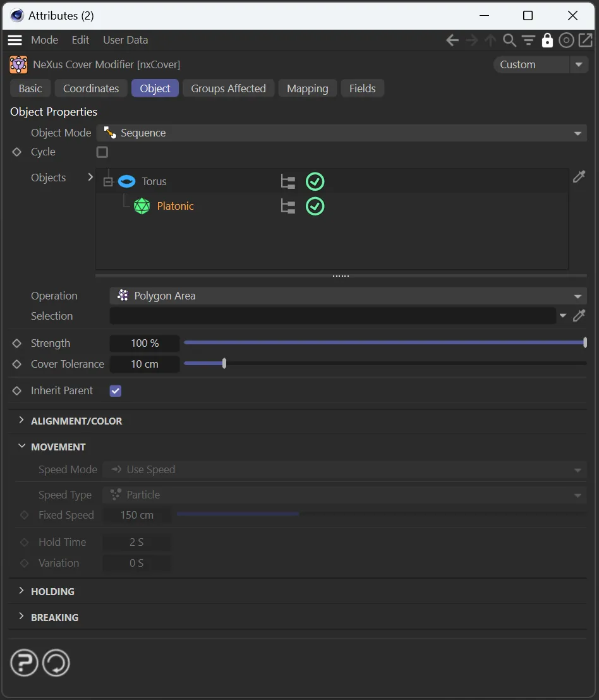Open the User Data menu
Image resolution: width=599 pixels, height=700 pixels.
point(125,40)
